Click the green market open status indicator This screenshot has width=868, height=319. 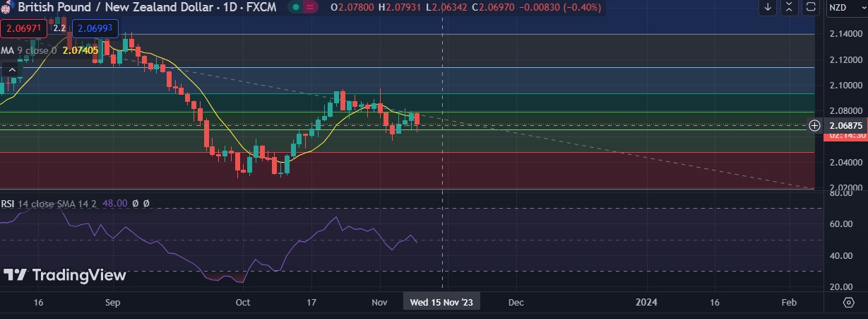point(296,7)
